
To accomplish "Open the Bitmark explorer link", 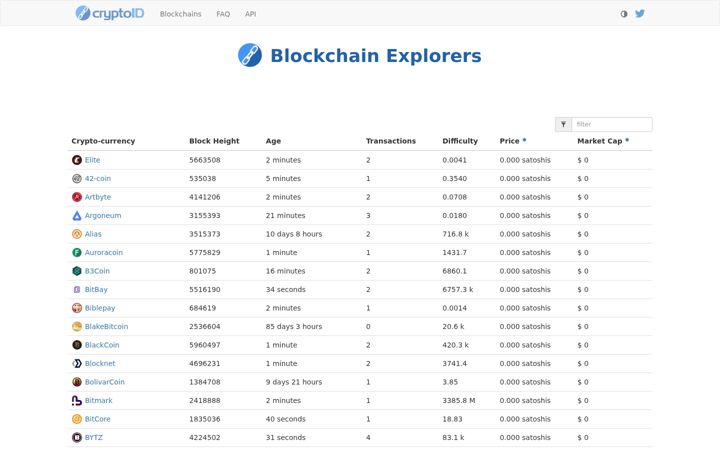I will point(98,400).
